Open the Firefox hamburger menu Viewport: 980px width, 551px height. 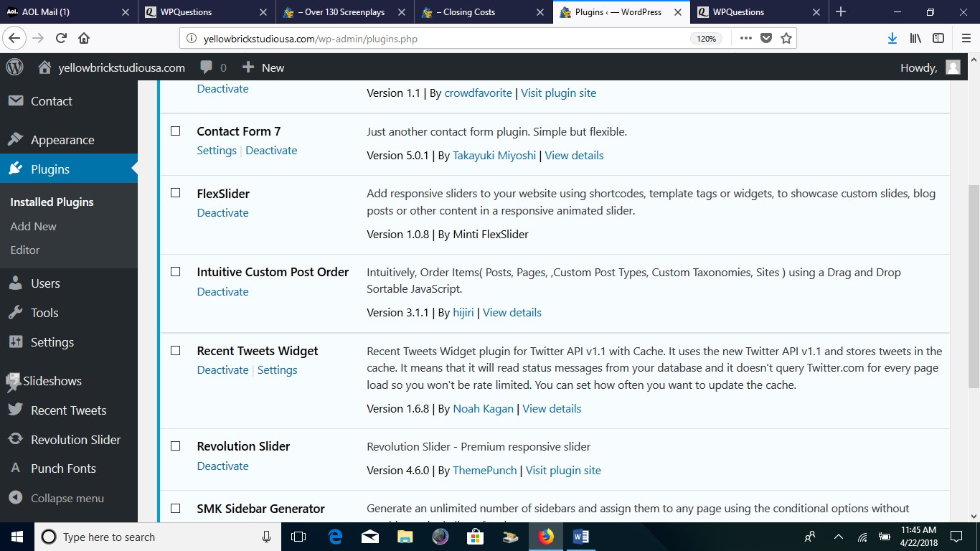click(965, 38)
